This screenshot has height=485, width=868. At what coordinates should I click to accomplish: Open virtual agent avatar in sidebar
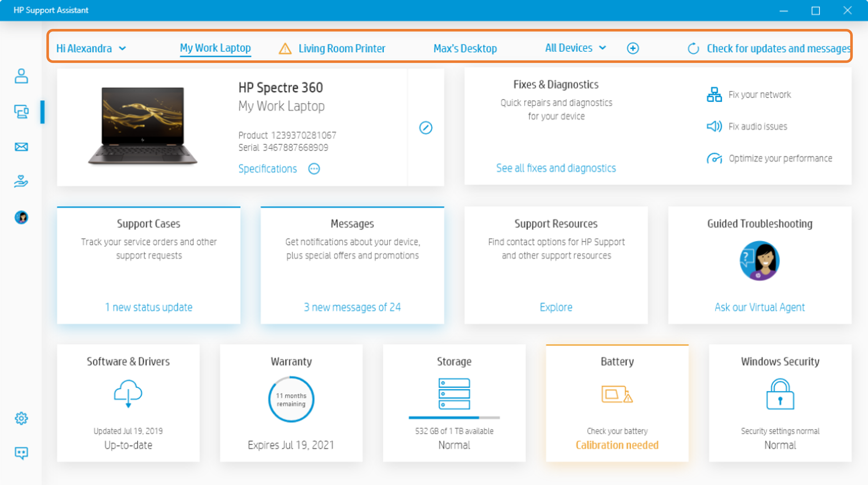21,217
